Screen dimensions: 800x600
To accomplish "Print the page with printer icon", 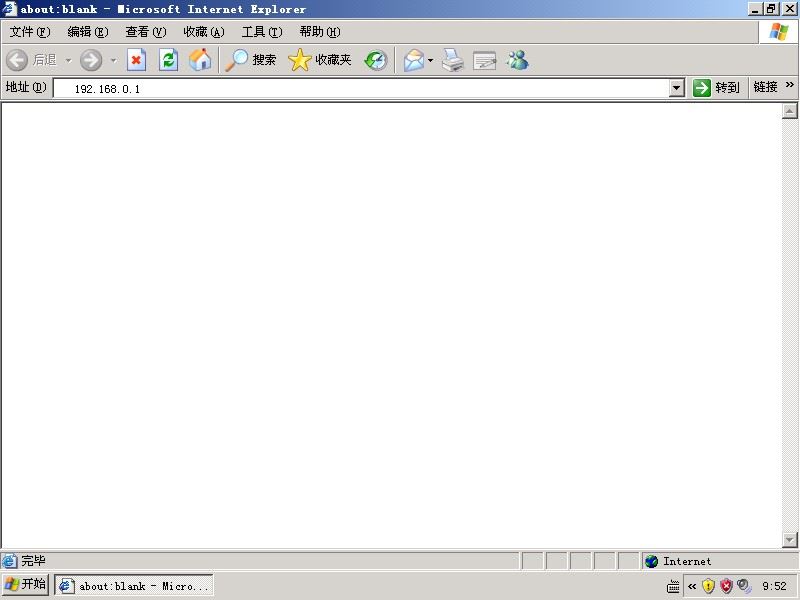I will click(x=453, y=60).
